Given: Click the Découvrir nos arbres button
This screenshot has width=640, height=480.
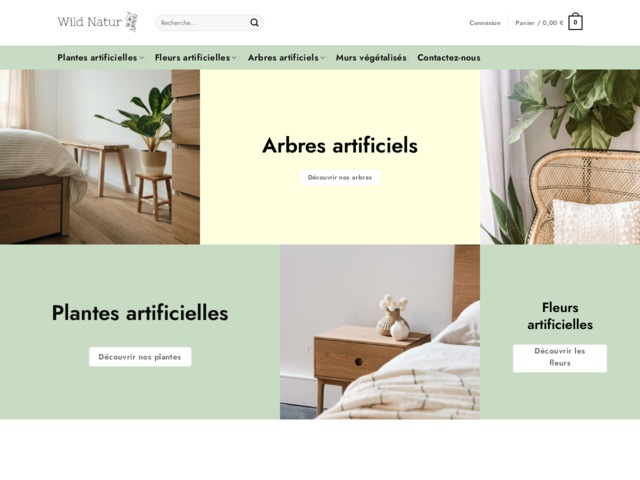Looking at the screenshot, I should pos(340,178).
